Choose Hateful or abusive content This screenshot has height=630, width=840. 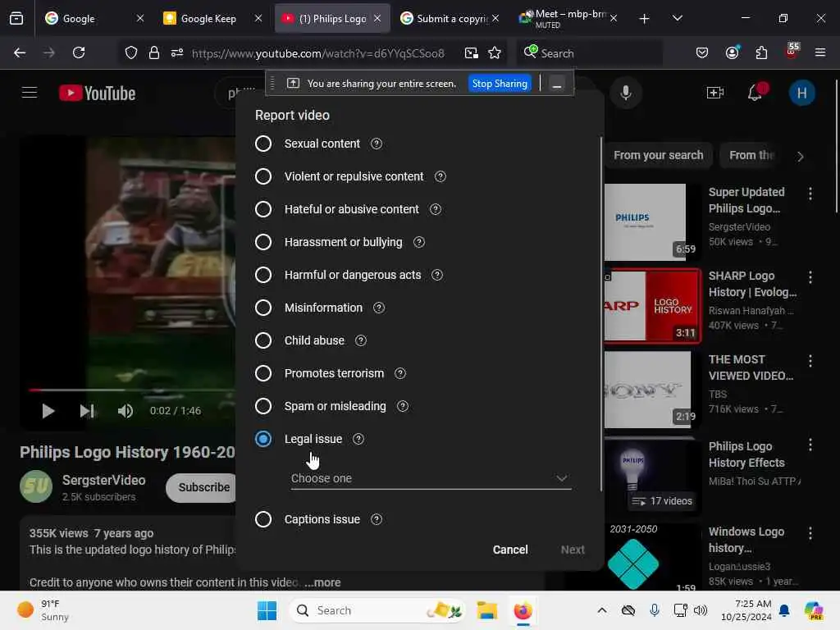tap(263, 209)
